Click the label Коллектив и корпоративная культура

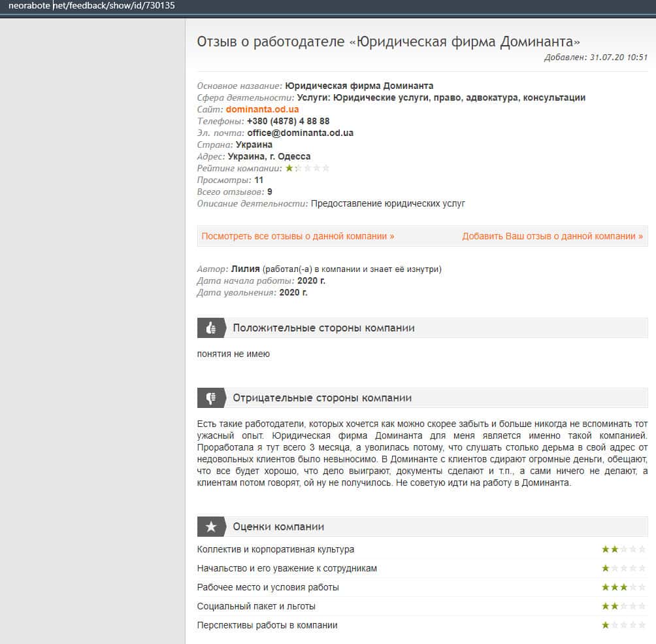[276, 549]
